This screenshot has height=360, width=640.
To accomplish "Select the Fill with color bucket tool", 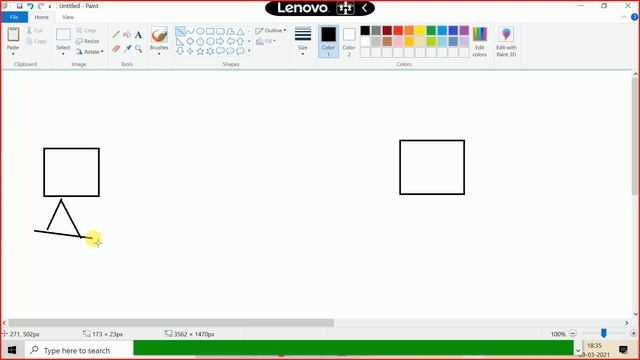I will (127, 35).
